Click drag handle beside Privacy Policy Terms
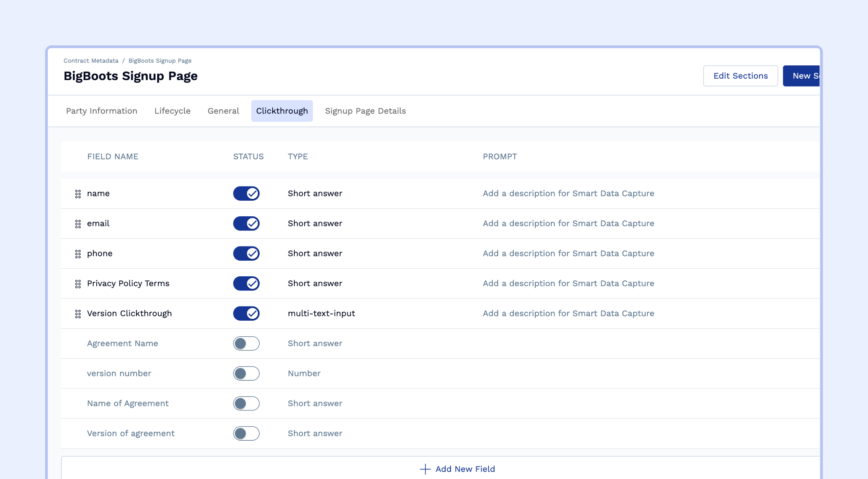This screenshot has width=868, height=479. click(78, 284)
